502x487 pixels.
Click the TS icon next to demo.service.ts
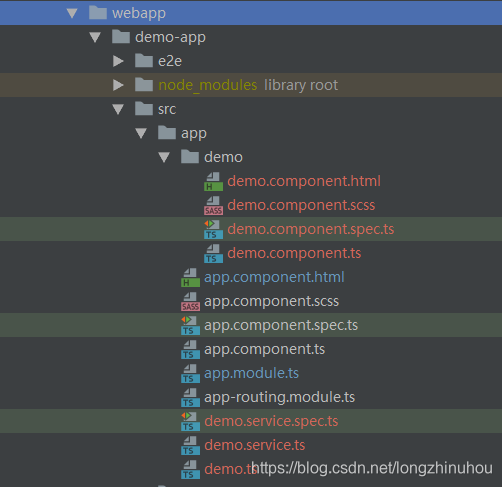tap(190, 446)
